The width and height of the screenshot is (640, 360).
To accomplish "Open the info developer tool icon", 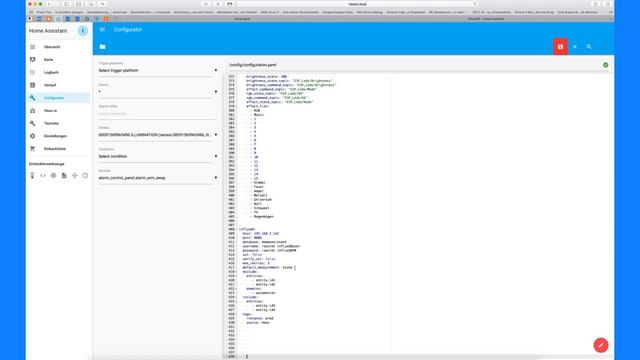I will pos(85,176).
